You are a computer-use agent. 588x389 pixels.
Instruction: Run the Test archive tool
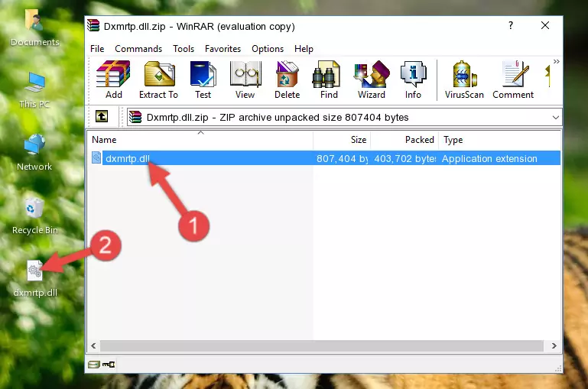click(x=203, y=79)
